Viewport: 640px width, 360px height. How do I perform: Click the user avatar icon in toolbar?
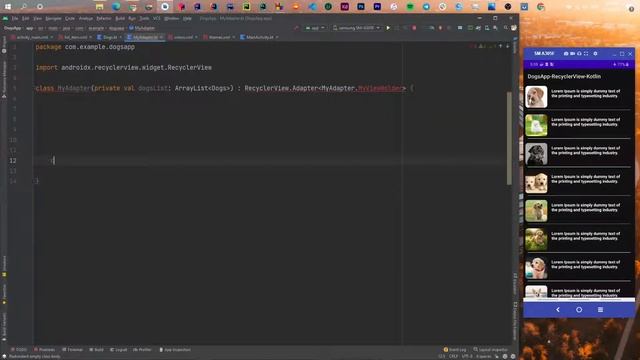click(514, 28)
